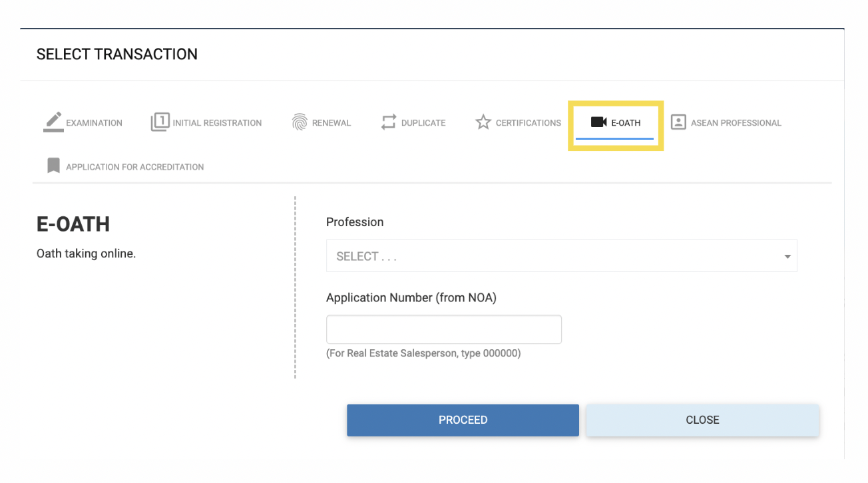
Task: Click the E-OATH heading text
Action: click(73, 224)
